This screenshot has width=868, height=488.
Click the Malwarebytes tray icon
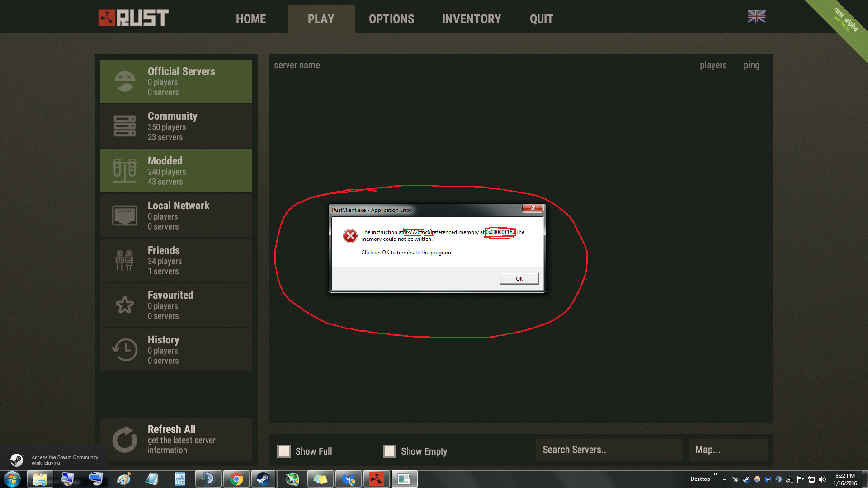(x=768, y=479)
